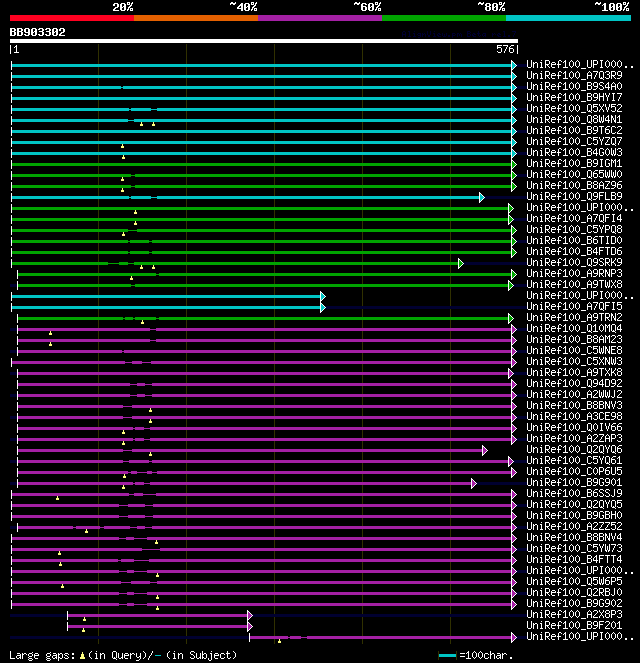Select the UniRef100_A3CE98 label
Viewport: 640px width, 663px height.
click(x=574, y=416)
